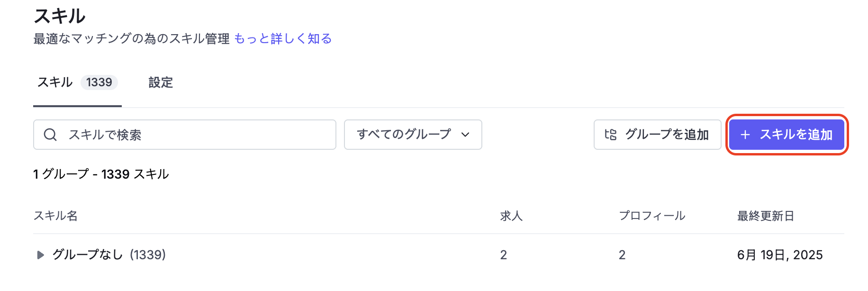Open the もっと詳しく知る link
868x291 pixels.
click(x=283, y=39)
